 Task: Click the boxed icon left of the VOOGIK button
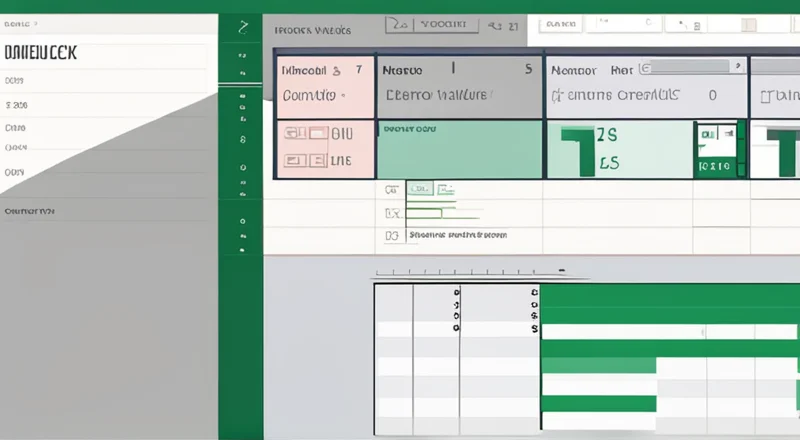point(400,24)
